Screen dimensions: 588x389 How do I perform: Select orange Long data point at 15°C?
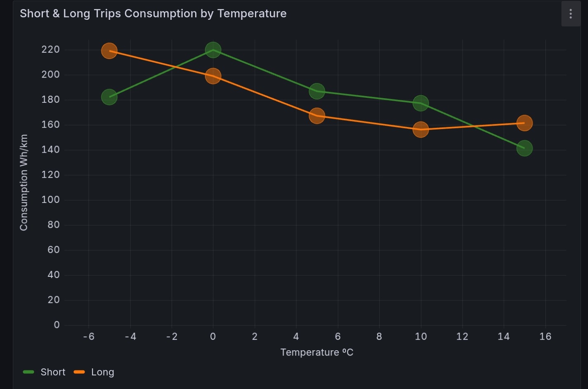524,123
